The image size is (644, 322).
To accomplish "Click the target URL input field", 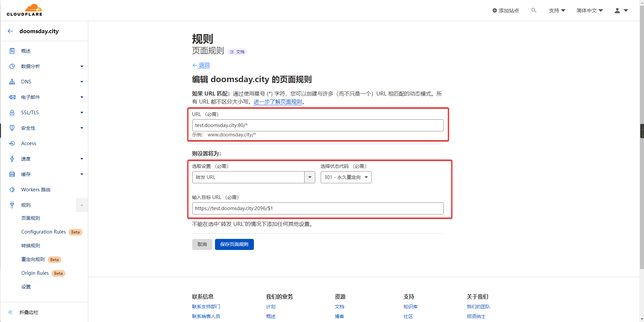I will click(x=318, y=208).
